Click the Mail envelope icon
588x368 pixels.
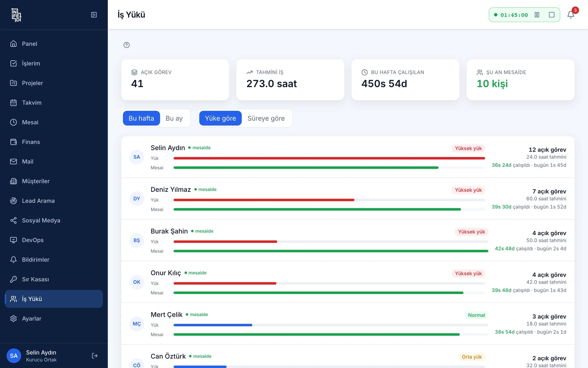tap(13, 161)
